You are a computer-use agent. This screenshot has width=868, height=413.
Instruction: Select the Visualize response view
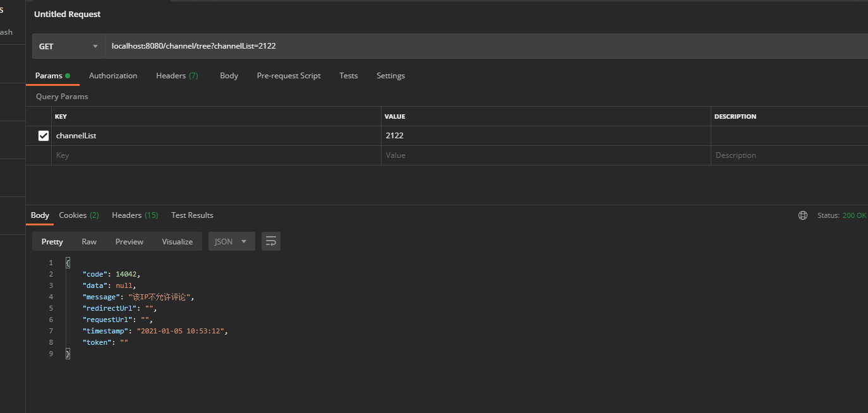click(177, 241)
